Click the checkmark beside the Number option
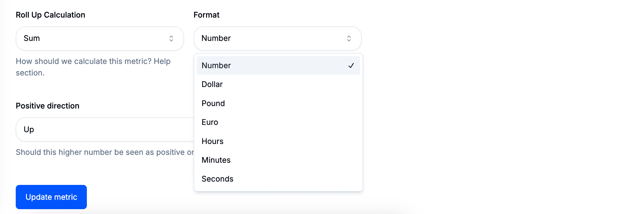Viewport: 644px width, 214px height. (351, 65)
